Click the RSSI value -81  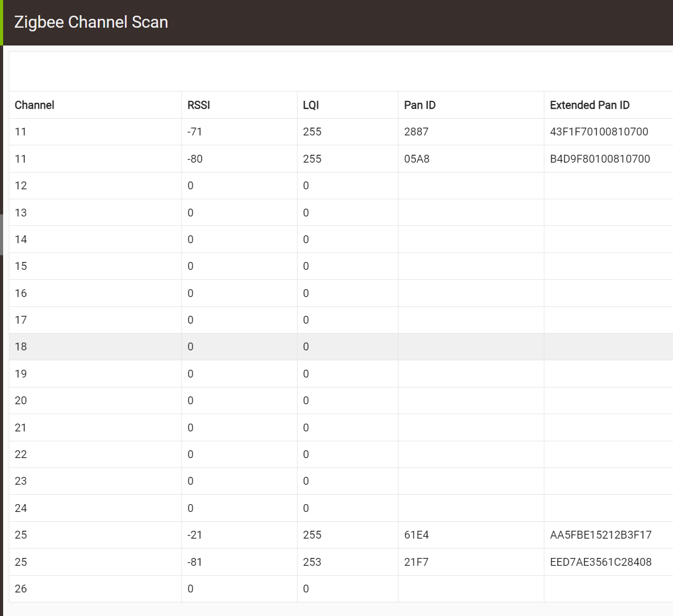(x=195, y=562)
